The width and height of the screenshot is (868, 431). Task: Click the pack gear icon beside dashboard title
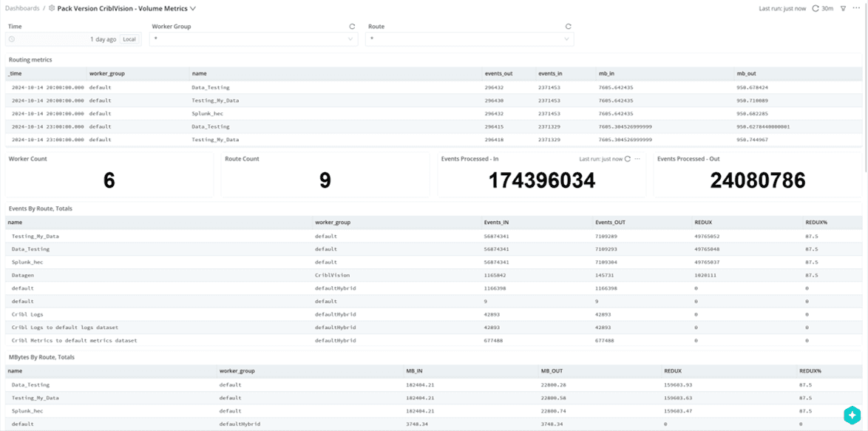(52, 9)
